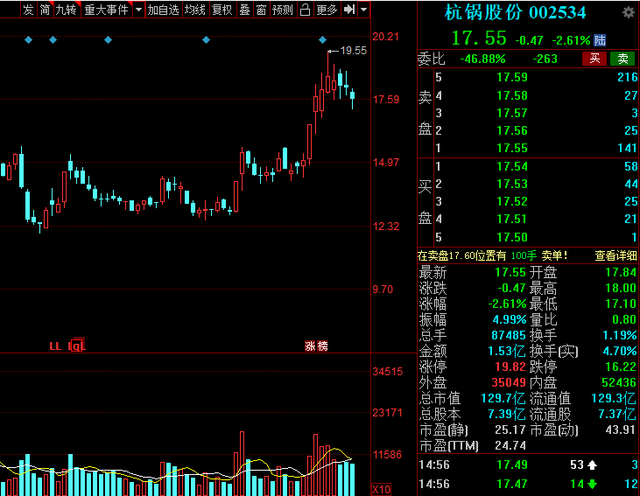Click the 市盈(TTM) value 24.74
The height and width of the screenshot is (496, 640).
(x=510, y=445)
